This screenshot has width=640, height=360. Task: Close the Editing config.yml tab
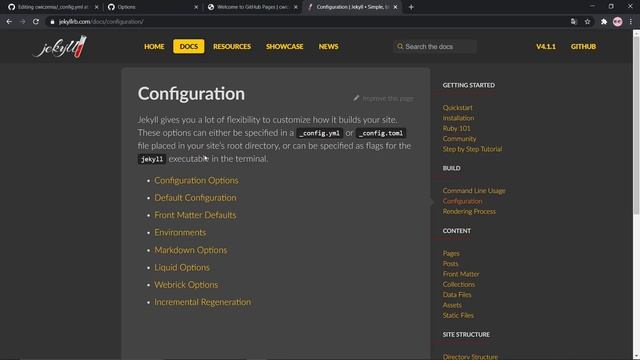tap(96, 7)
